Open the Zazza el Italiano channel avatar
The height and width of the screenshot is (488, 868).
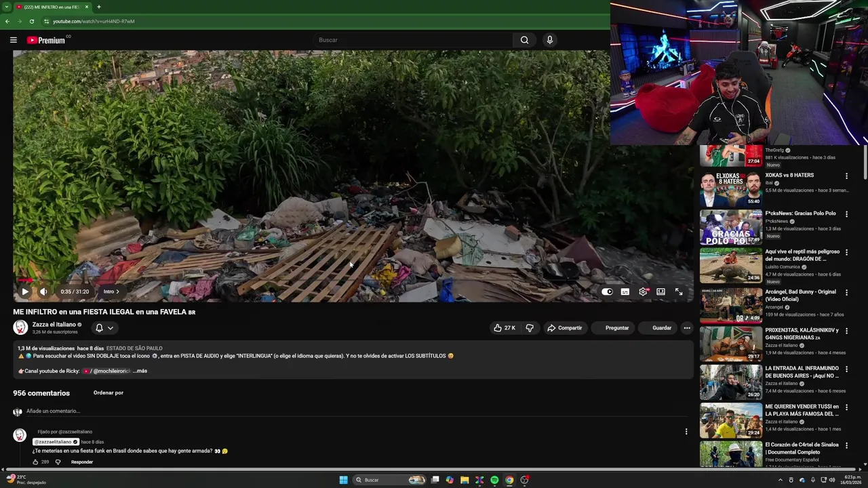click(20, 328)
